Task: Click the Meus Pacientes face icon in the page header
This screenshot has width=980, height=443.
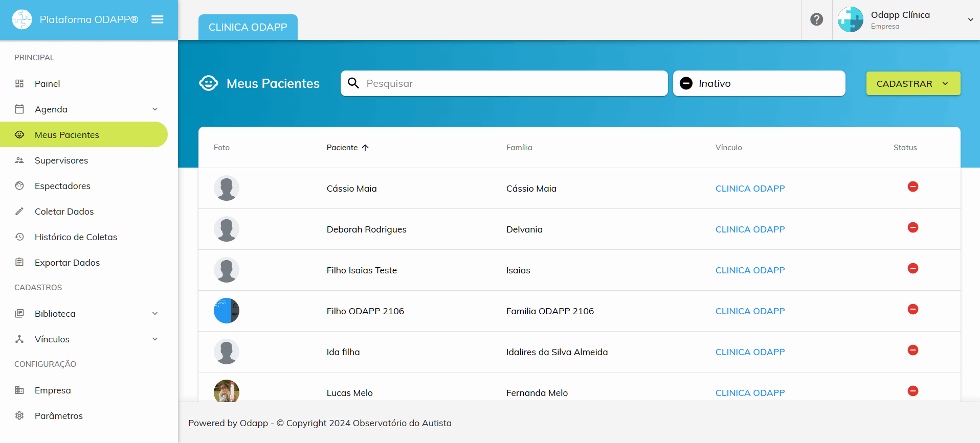Action: pos(209,83)
